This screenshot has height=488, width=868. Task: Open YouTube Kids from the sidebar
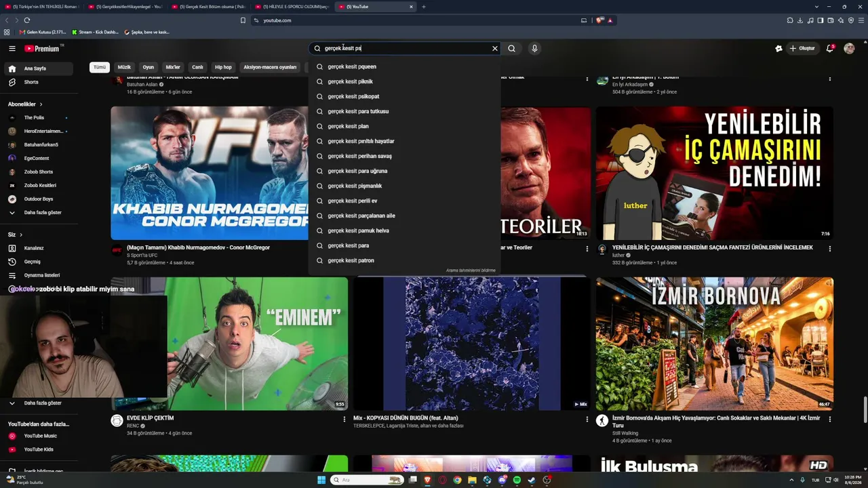(39, 449)
